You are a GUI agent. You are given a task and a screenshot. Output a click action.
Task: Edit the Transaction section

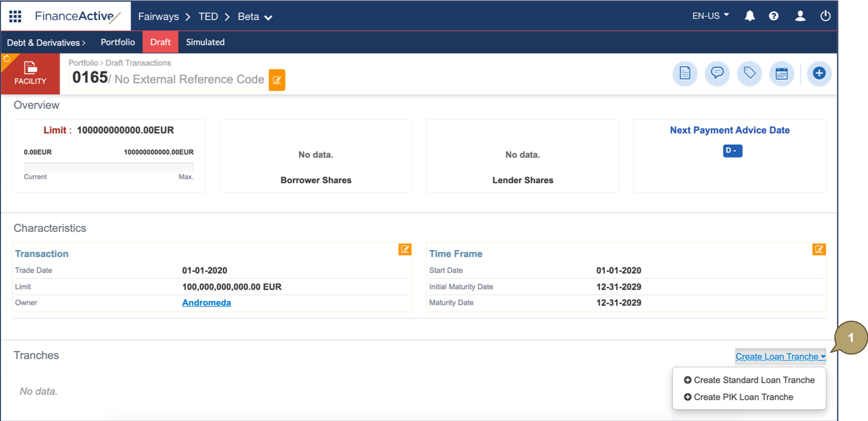coord(405,249)
